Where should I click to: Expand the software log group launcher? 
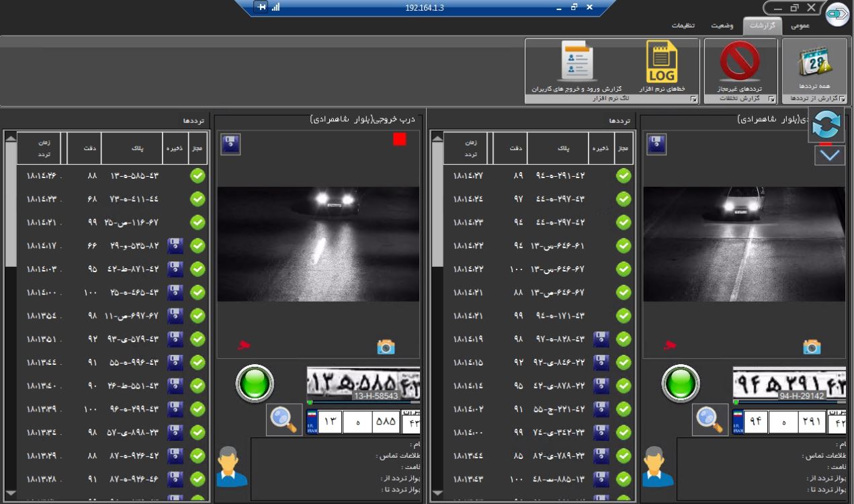[x=693, y=99]
